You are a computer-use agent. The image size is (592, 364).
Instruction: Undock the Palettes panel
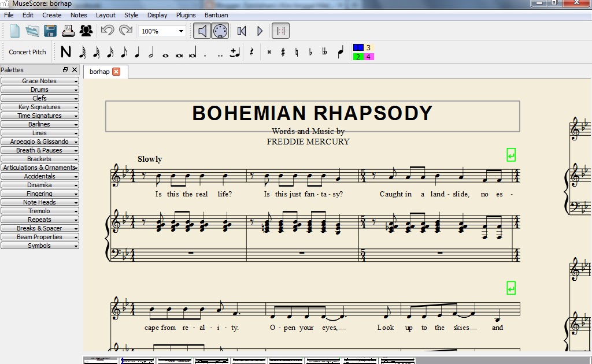tap(65, 70)
